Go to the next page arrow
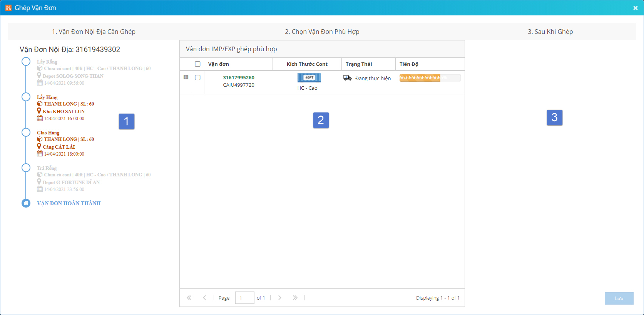 (x=279, y=298)
